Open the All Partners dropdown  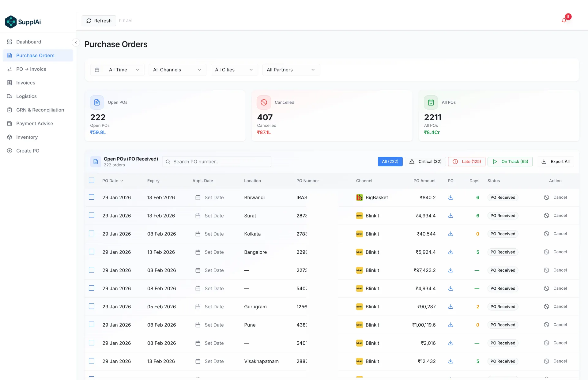coord(291,70)
